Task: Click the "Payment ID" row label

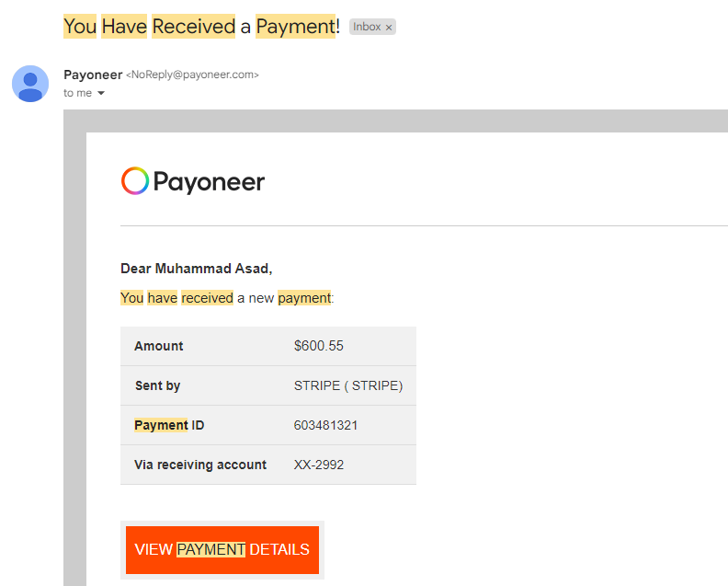Action: 168,425
